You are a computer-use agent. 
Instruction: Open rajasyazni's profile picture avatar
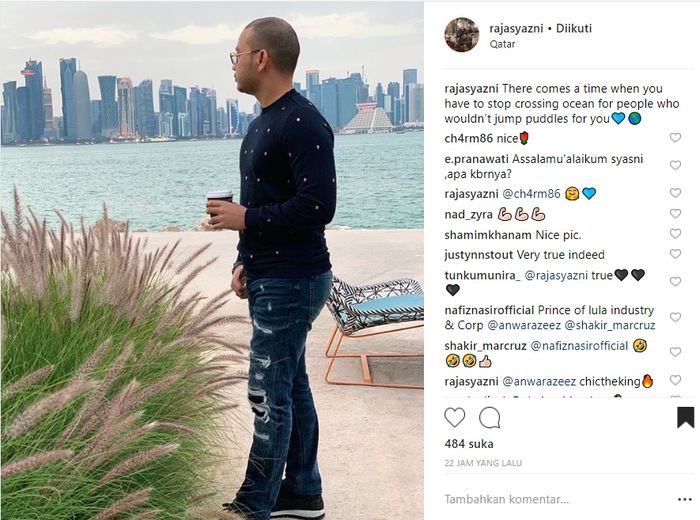point(462,35)
